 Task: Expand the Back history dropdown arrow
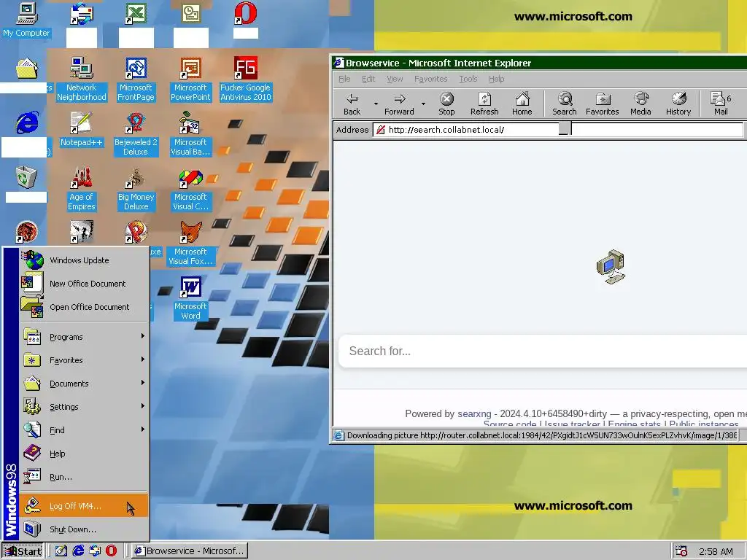376,104
